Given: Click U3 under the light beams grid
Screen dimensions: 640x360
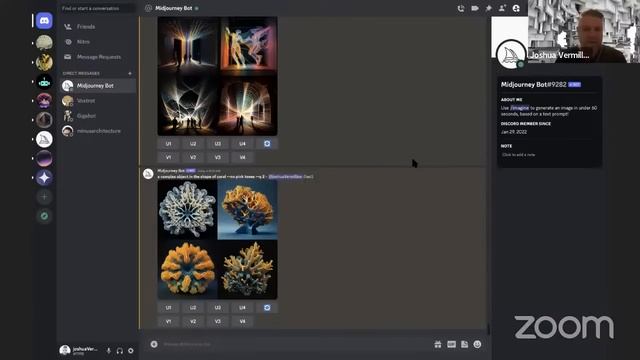Looking at the screenshot, I should 218,144.
